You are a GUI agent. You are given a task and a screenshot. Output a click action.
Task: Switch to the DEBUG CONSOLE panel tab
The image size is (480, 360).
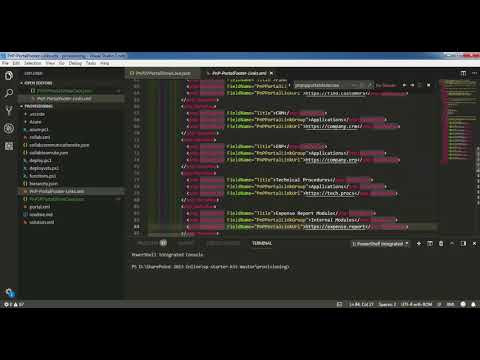point(223,243)
